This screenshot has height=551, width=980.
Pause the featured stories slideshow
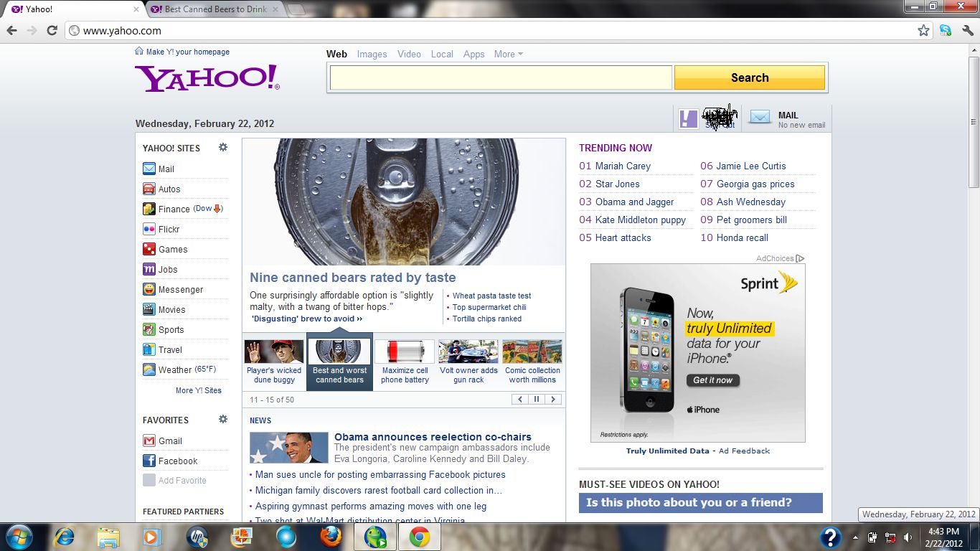click(537, 400)
